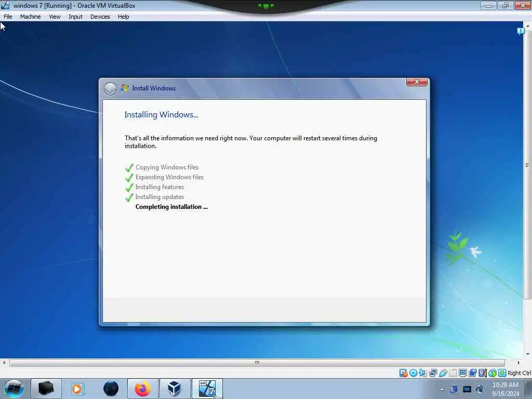
Task: Close the Install Windows dialog
Action: 417,82
